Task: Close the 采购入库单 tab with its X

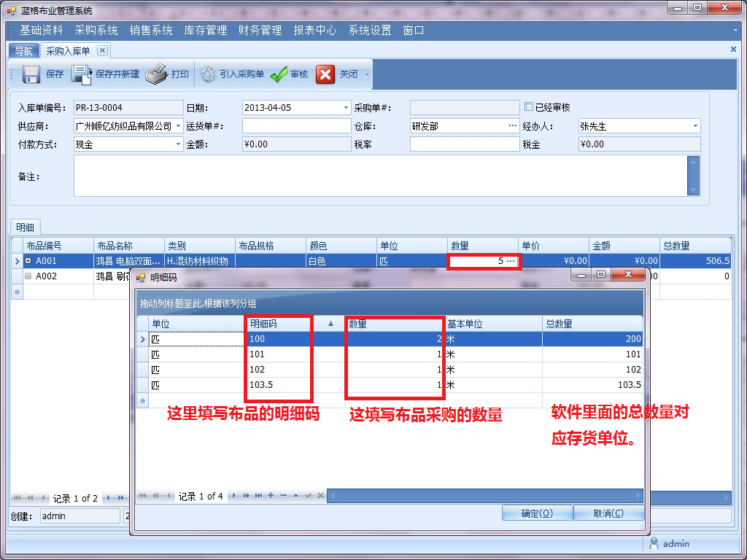Action: pos(102,50)
